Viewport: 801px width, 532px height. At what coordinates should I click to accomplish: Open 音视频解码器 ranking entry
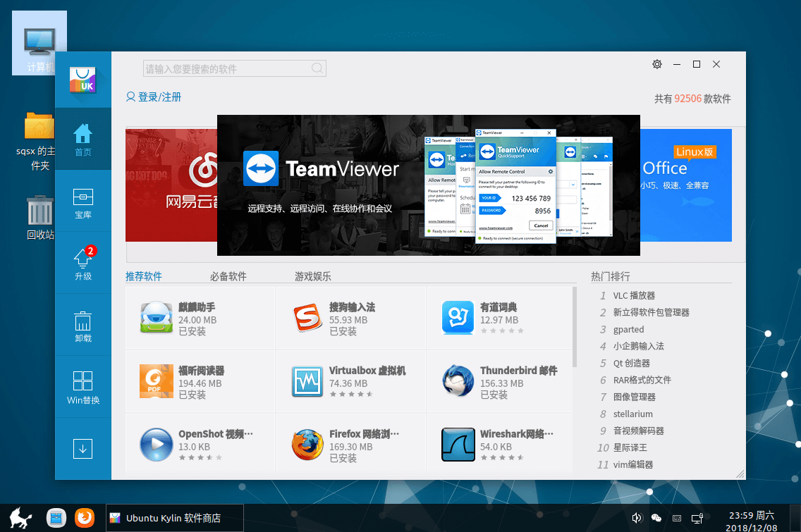pos(639,431)
